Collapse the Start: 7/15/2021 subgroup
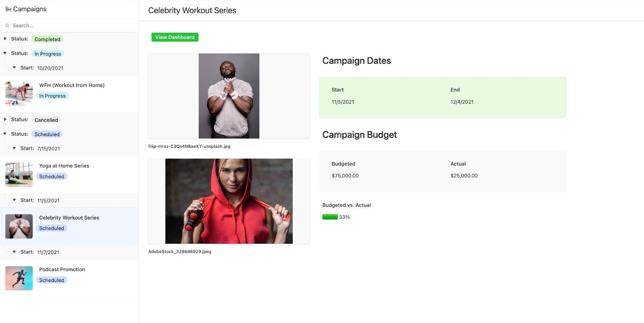Image resolution: width=644 pixels, height=323 pixels. tap(14, 148)
